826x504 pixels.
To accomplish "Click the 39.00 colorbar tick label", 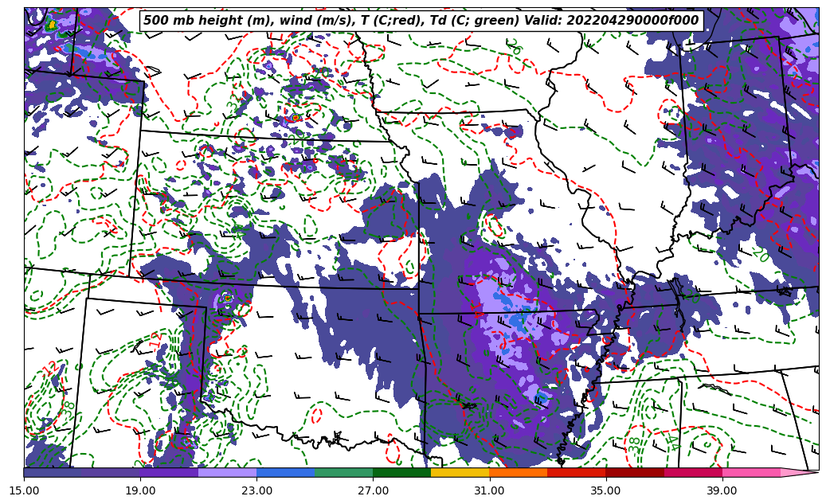I will (722, 490).
